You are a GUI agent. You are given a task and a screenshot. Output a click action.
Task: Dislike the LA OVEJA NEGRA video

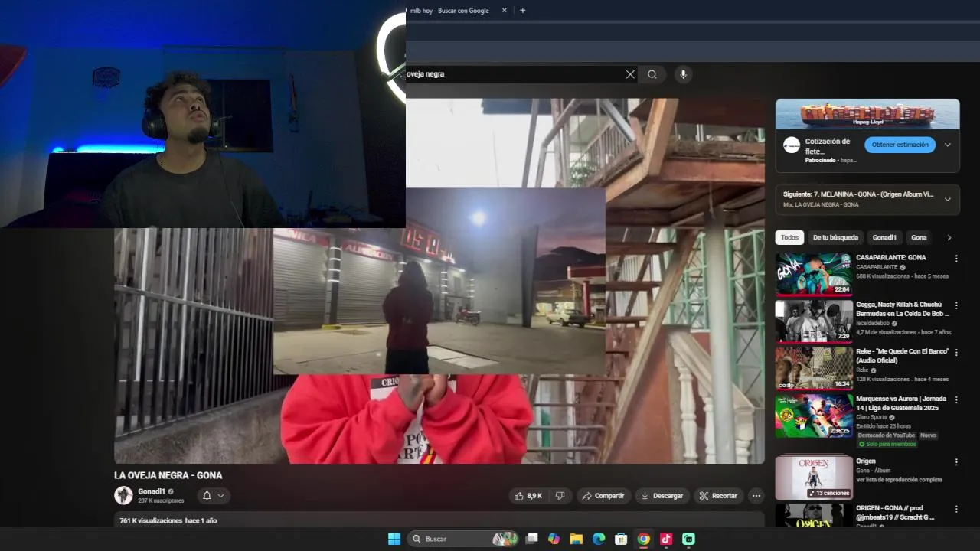point(560,496)
